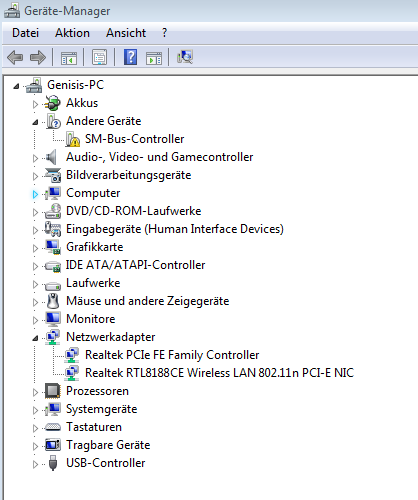The width and height of the screenshot is (418, 500).
Task: Click the Monitore monitor icon
Action: (53, 319)
